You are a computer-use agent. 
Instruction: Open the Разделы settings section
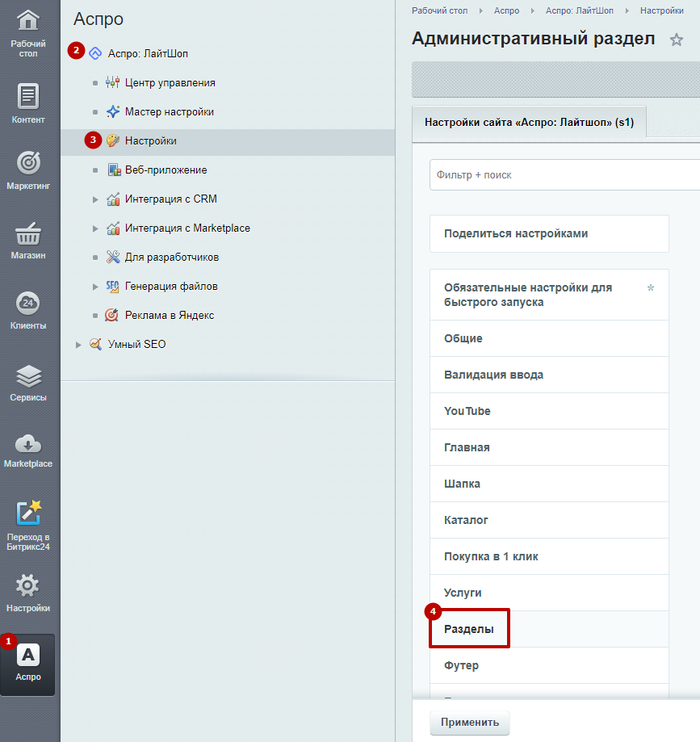(549, 629)
